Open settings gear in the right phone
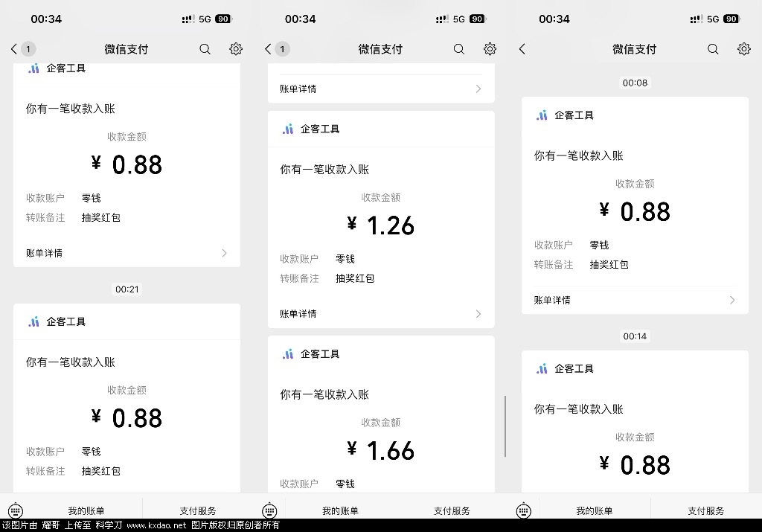 click(x=744, y=48)
